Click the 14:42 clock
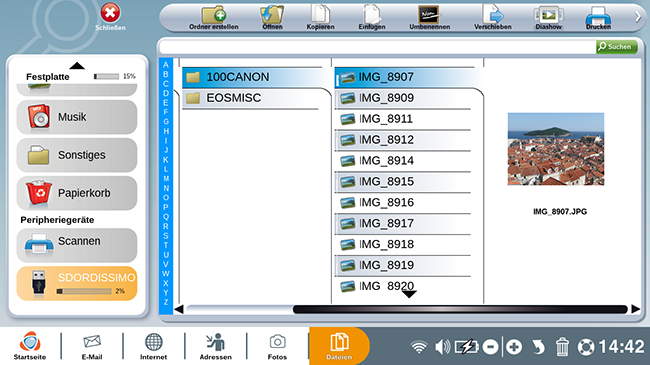This screenshot has width=650, height=365. click(x=621, y=347)
